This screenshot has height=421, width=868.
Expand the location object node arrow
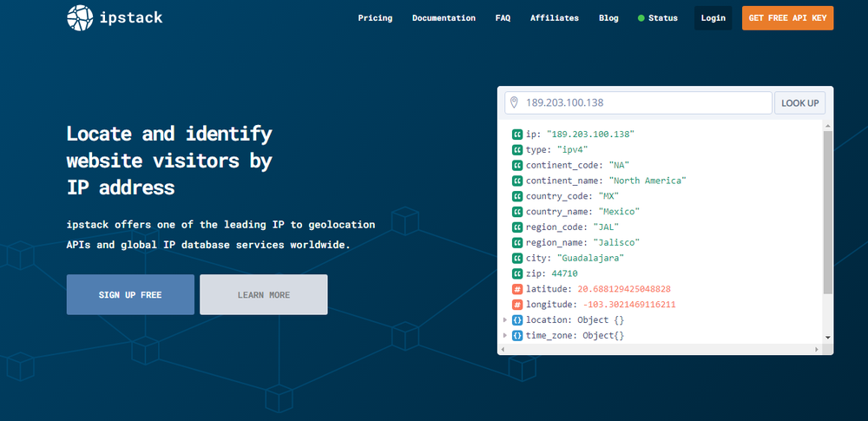click(x=505, y=320)
